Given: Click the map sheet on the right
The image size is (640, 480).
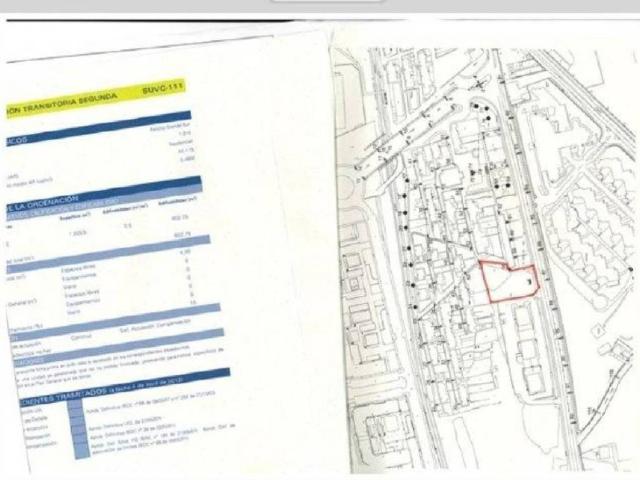Looking at the screenshot, I should (x=484, y=260).
